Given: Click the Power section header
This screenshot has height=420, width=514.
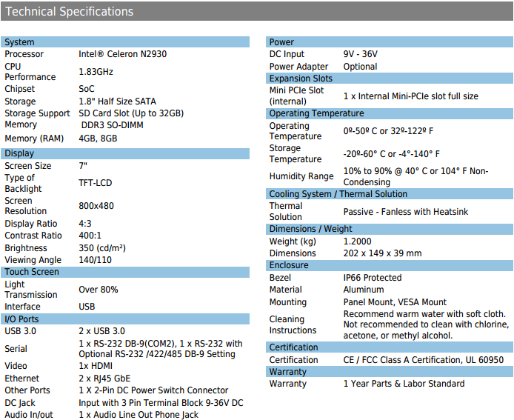Looking at the screenshot, I should (x=390, y=42).
